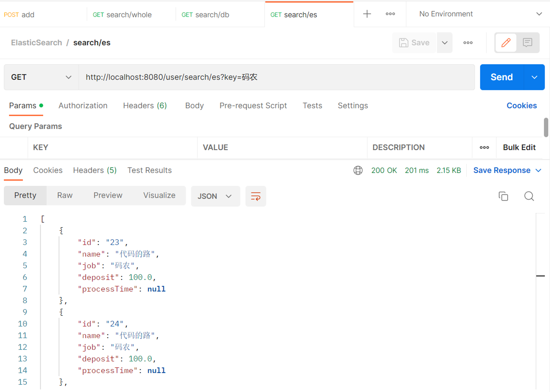The width and height of the screenshot is (550, 392).
Task: Select Preview response view
Action: click(108, 195)
